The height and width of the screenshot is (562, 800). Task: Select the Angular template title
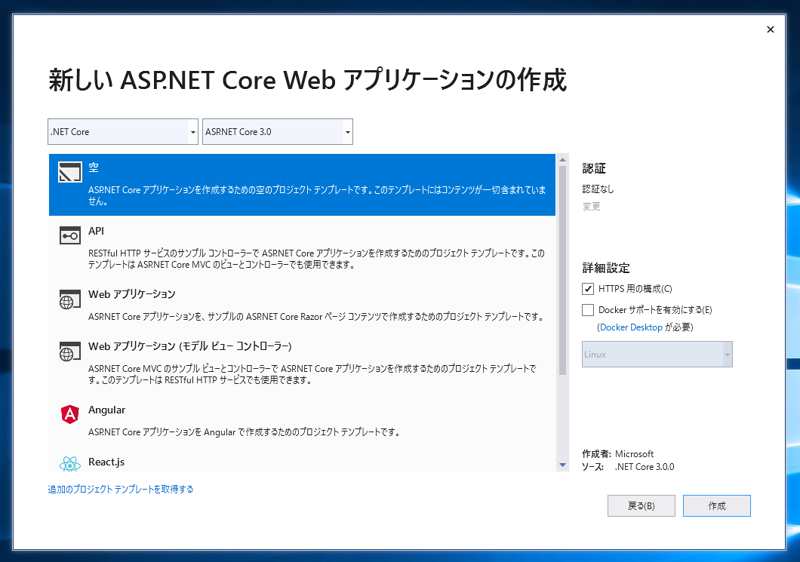107,410
